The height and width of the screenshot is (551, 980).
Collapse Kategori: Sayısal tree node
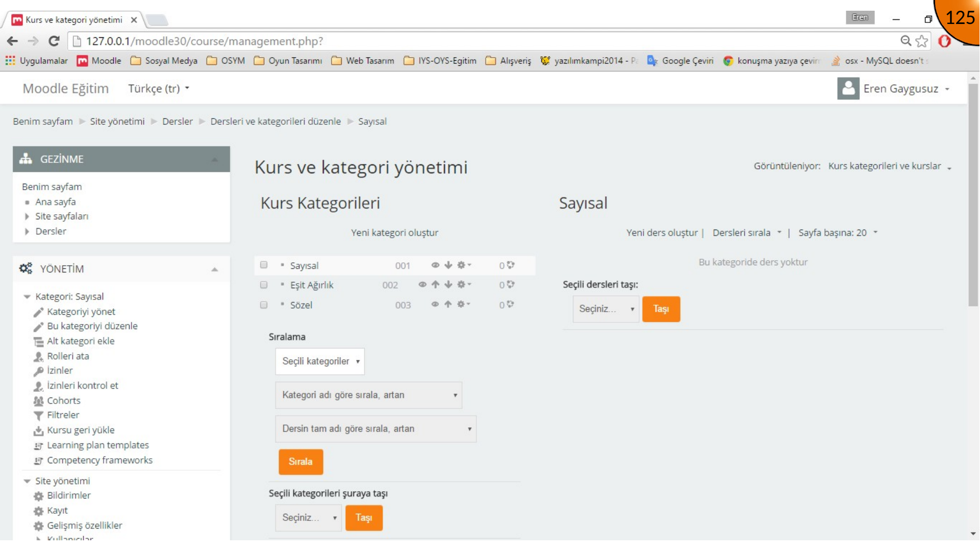27,297
